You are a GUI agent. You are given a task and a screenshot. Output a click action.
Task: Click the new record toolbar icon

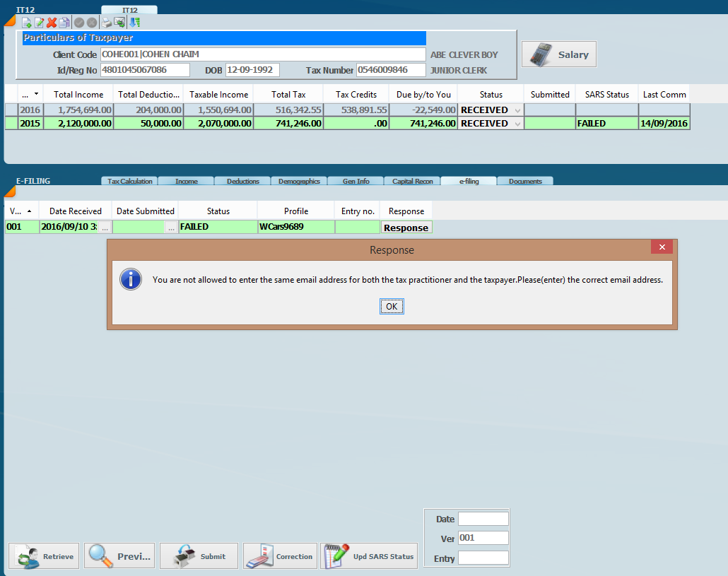[x=26, y=23]
